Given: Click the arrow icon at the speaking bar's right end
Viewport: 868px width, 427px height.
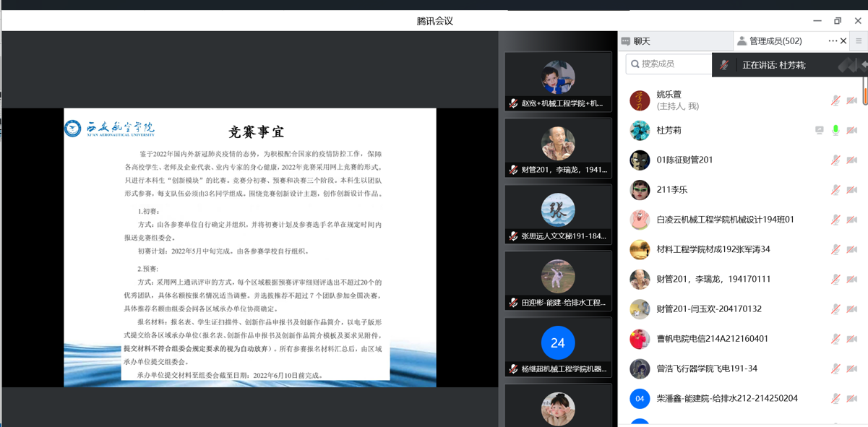Looking at the screenshot, I should pyautogui.click(x=864, y=65).
